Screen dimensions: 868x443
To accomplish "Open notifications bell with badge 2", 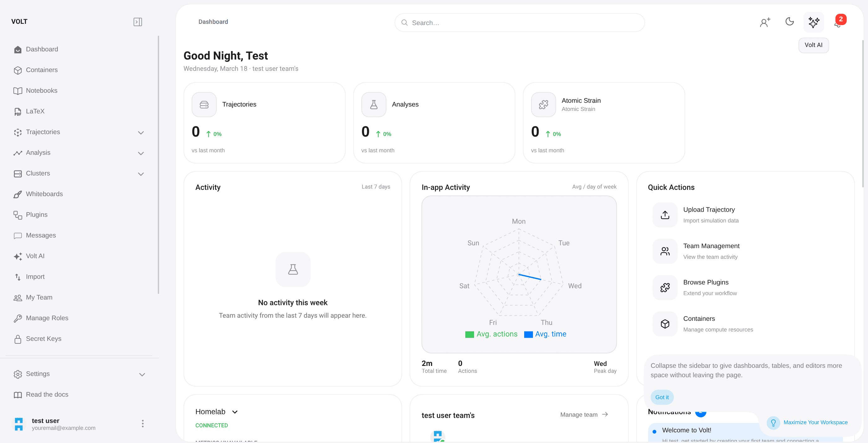I will coord(838,22).
